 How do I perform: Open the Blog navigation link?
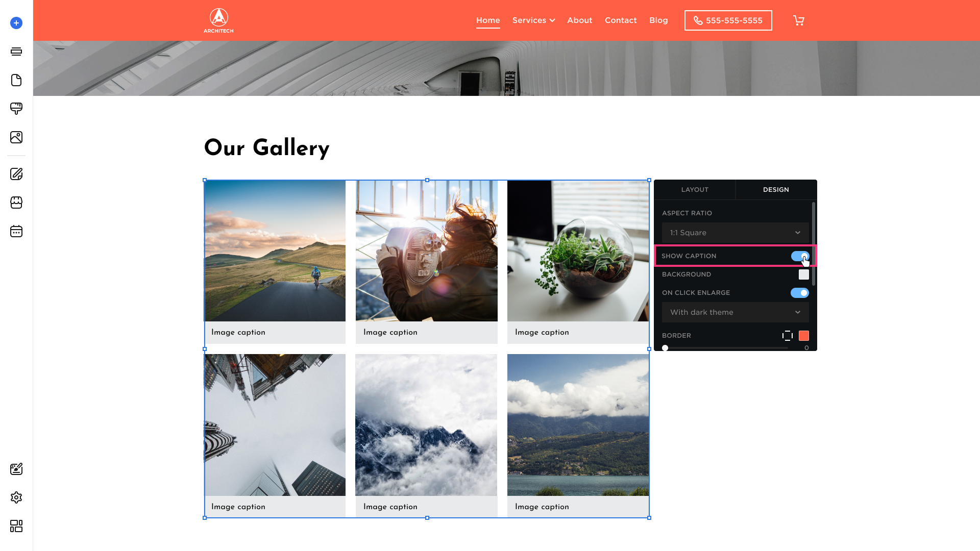[658, 20]
